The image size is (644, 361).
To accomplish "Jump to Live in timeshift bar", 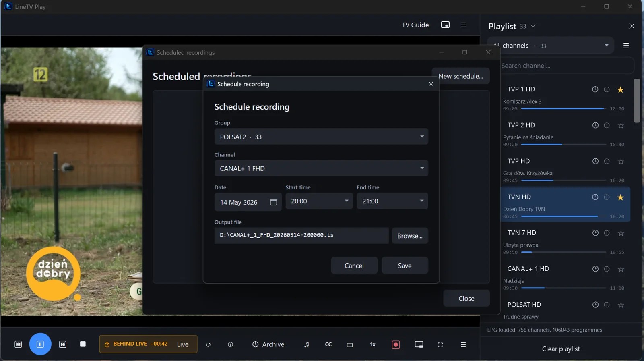I will (x=183, y=344).
